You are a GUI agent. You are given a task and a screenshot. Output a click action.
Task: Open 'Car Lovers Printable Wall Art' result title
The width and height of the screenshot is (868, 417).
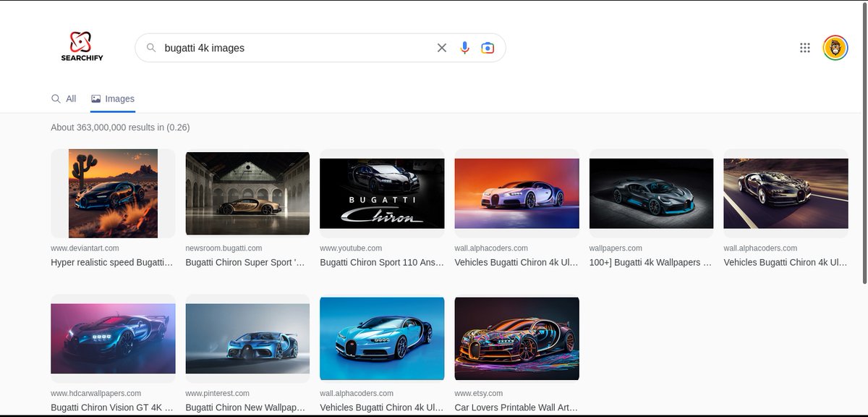point(516,408)
